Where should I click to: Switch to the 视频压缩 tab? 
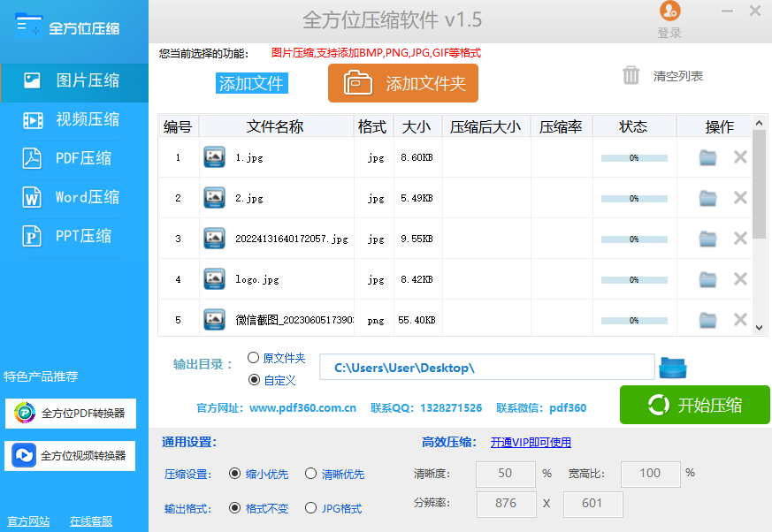point(74,119)
